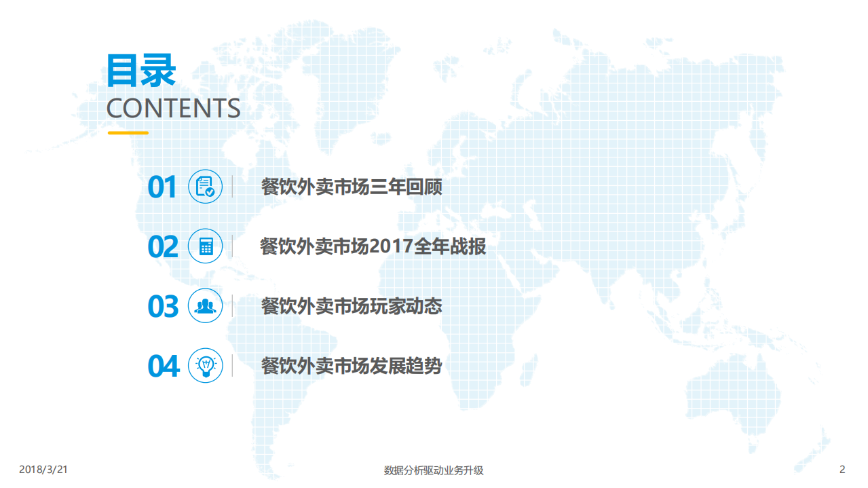
Task: Open 餐饮外卖市场2017全年战报 entry
Action: click(372, 246)
